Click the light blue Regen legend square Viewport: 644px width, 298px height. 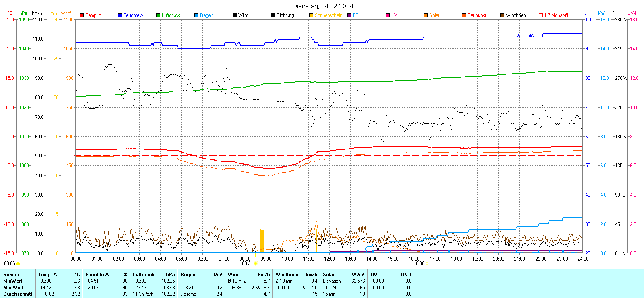[x=196, y=15]
